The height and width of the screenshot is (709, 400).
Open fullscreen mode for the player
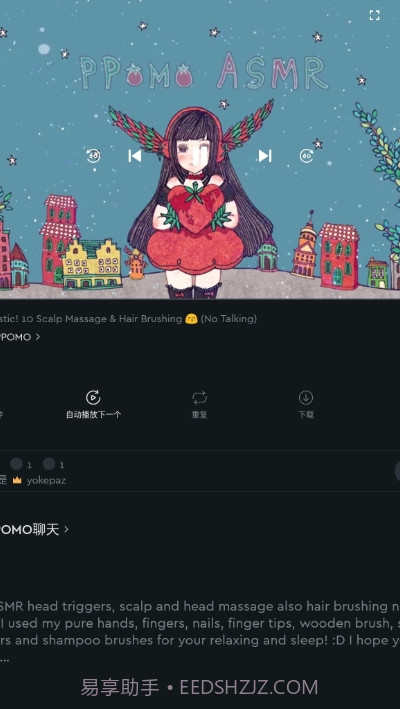pyautogui.click(x=374, y=15)
